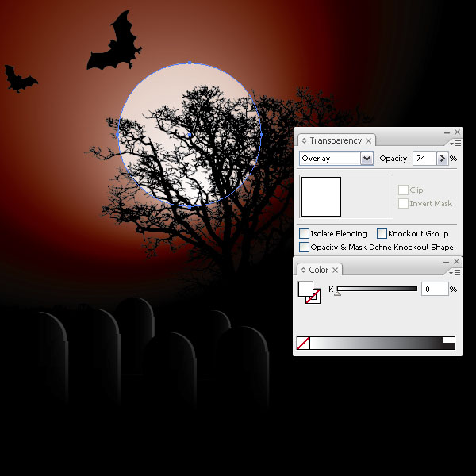Click the K slider track
The width and height of the screenshot is (476, 476).
(377, 289)
